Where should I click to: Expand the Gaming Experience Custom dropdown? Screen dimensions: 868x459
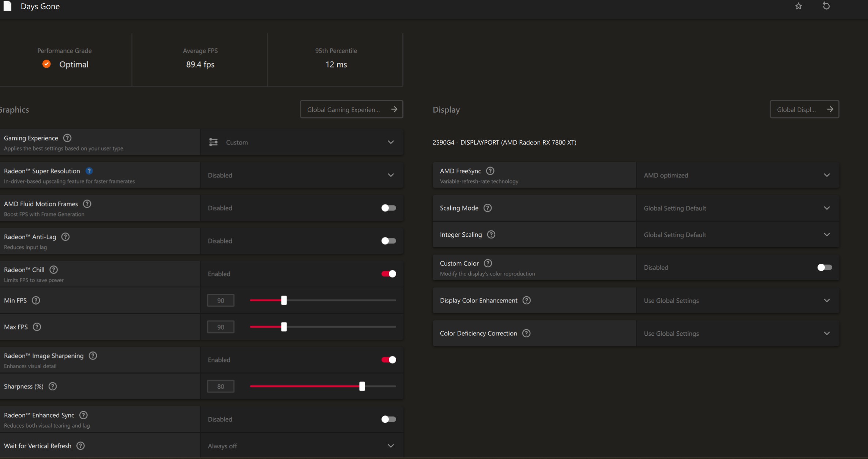pos(302,142)
